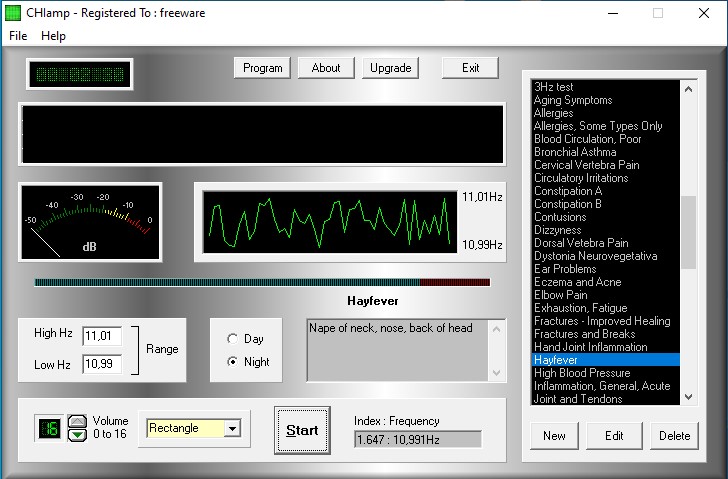Click the dB VU meter
728x479 pixels.
coord(90,222)
